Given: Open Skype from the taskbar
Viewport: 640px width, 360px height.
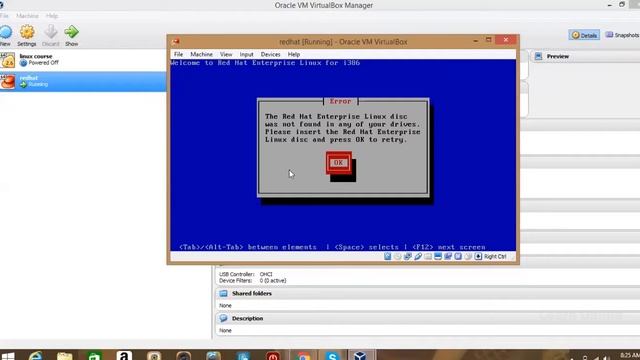Looking at the screenshot, I should [x=332, y=356].
